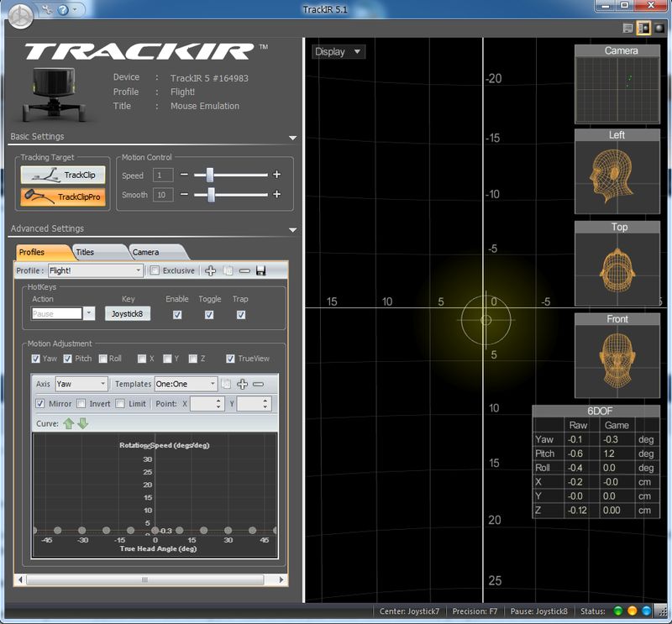Click the blue status indicator light
This screenshot has height=624, width=672.
click(x=646, y=611)
